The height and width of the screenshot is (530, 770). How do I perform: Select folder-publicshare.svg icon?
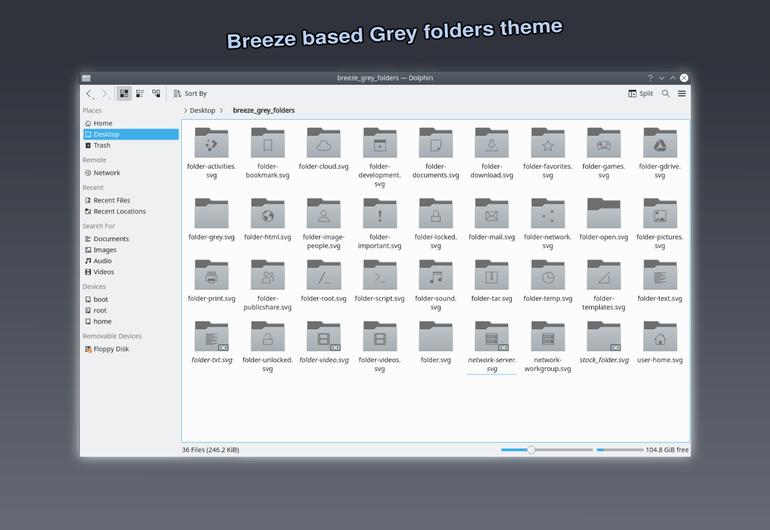[268, 275]
